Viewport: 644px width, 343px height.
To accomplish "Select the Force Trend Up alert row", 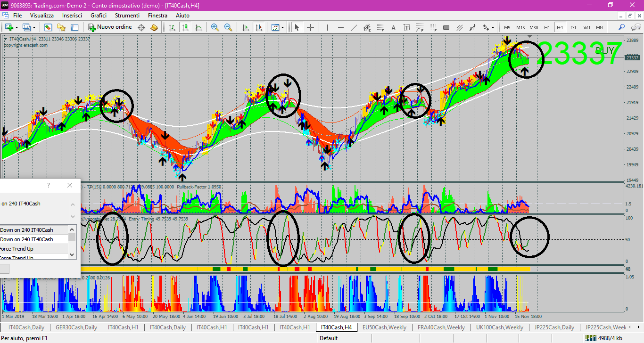I will click(34, 249).
